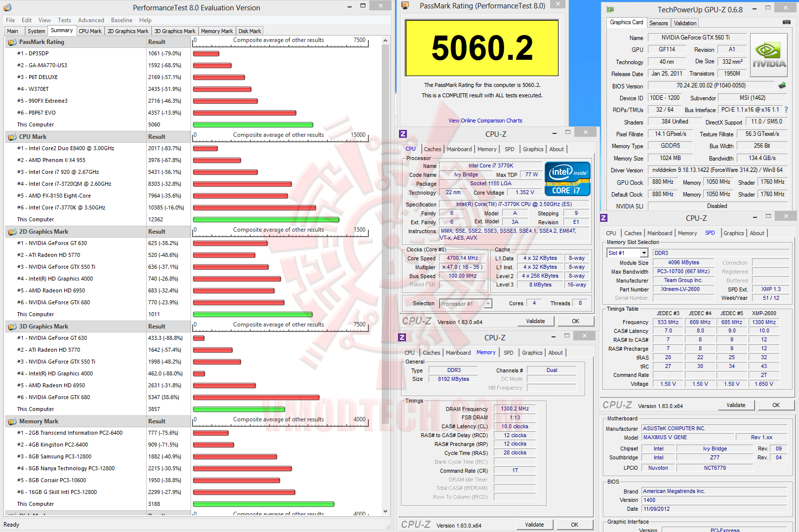Click OK in CPU-Z processor window
This screenshot has height=532, width=799.
(x=575, y=321)
